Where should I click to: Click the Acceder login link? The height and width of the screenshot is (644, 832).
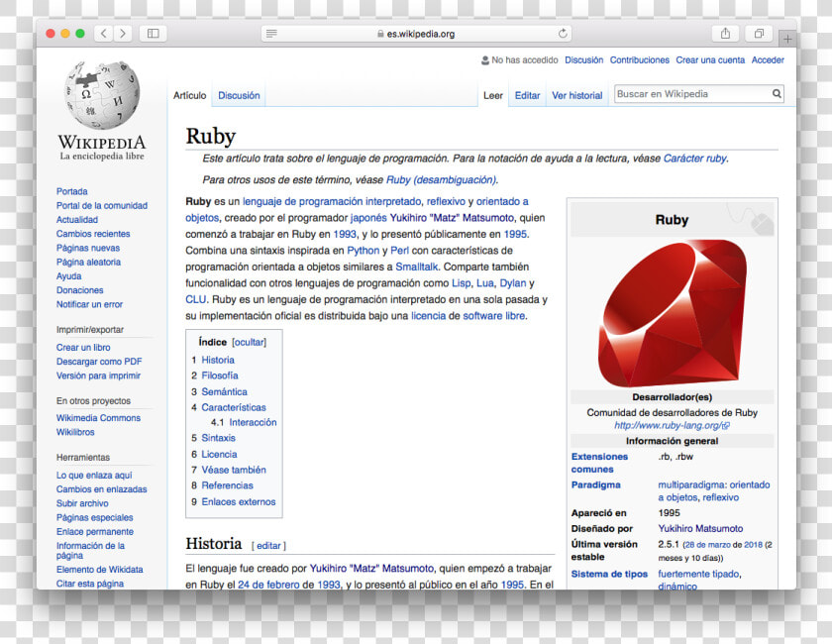(x=768, y=60)
